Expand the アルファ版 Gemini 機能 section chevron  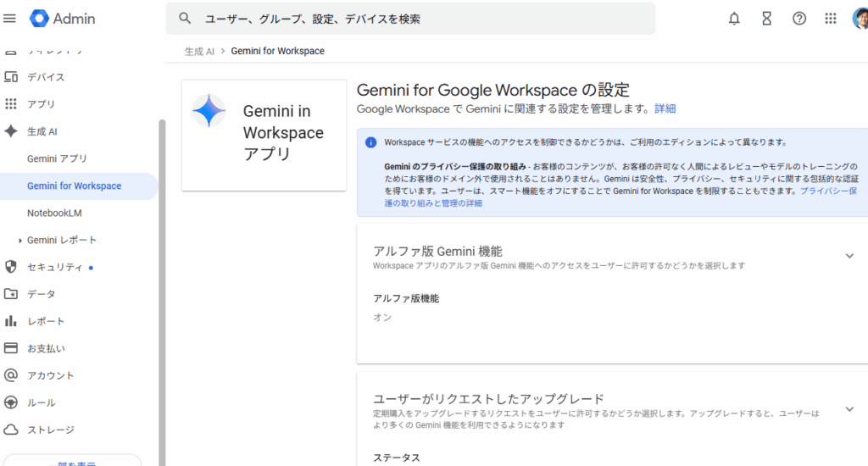849,256
